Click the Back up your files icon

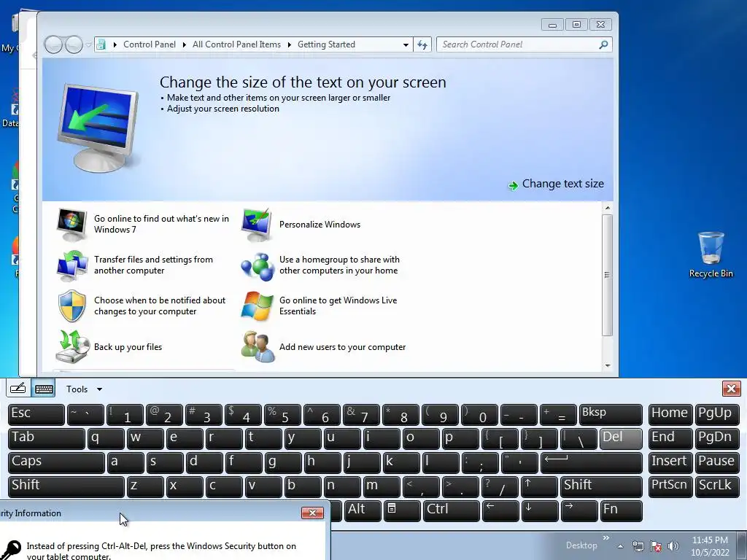72,346
